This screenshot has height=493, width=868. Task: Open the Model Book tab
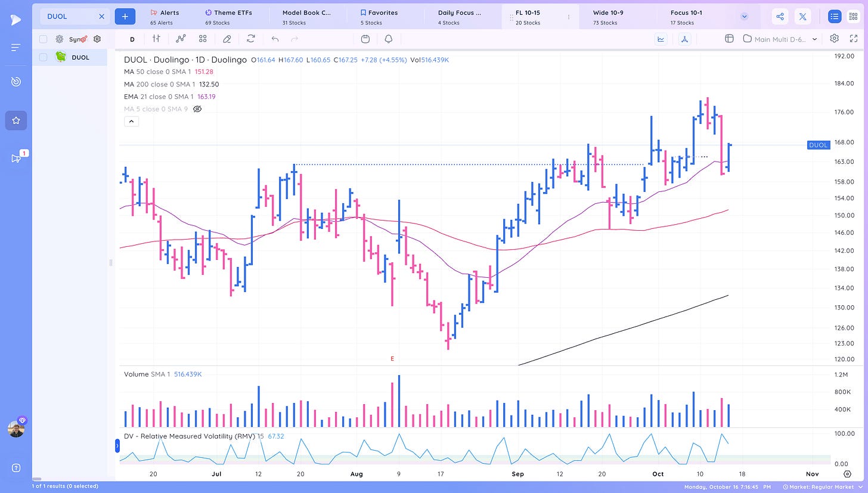coord(306,17)
